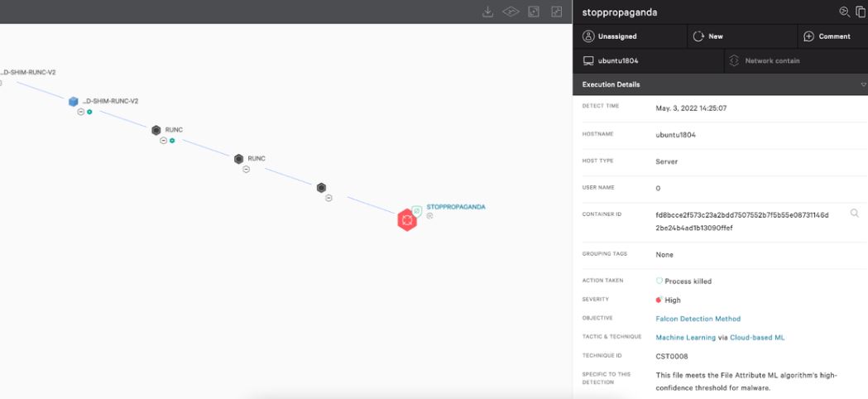The image size is (868, 399).
Task: Click the stoppropaganda panel title
Action: tap(620, 12)
